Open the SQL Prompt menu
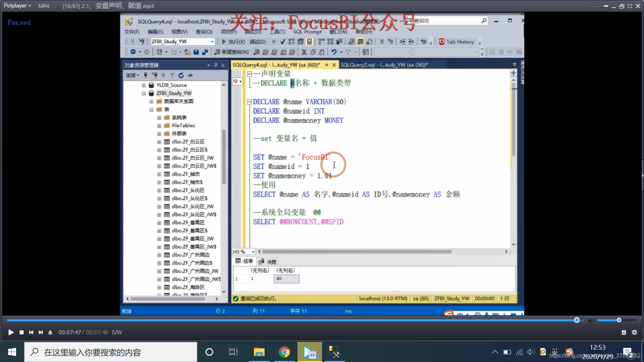 pyautogui.click(x=307, y=32)
